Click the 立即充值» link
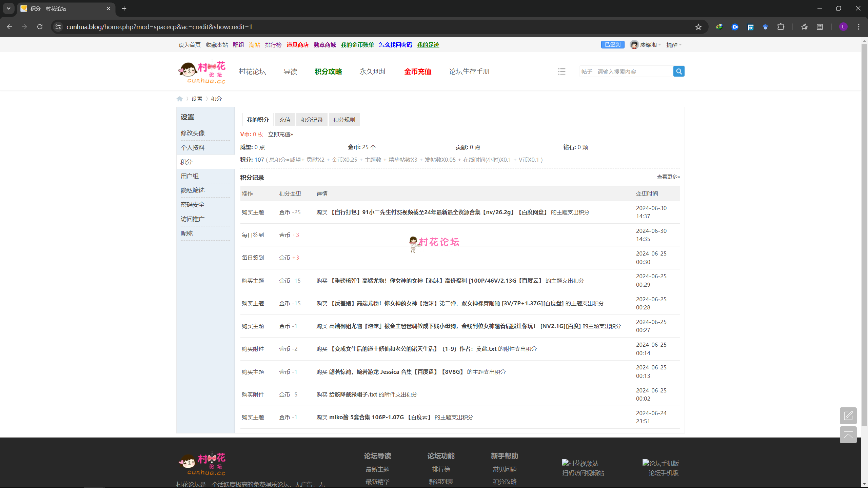 (280, 134)
